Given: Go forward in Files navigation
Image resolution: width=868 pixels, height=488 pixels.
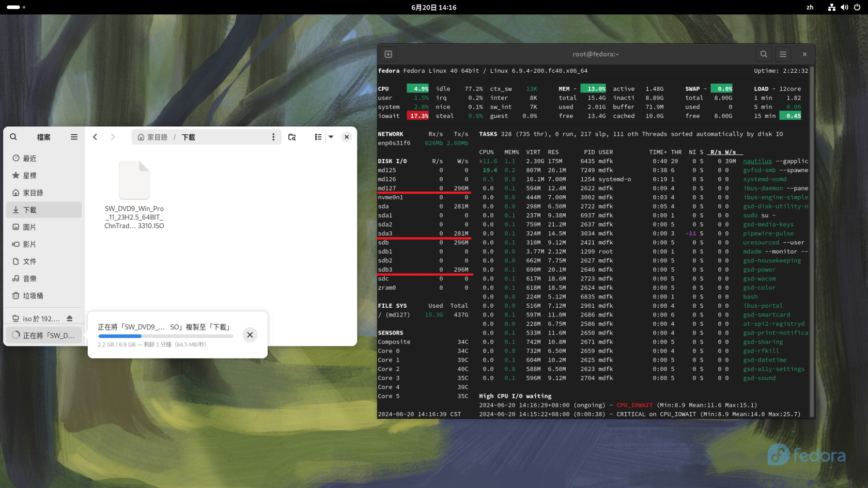Looking at the screenshot, I should tap(113, 137).
